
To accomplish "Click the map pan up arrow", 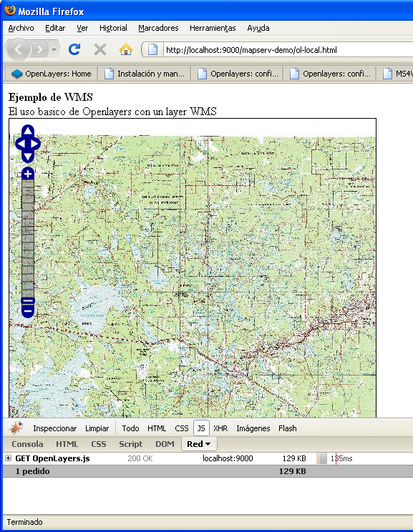I will point(28,131).
